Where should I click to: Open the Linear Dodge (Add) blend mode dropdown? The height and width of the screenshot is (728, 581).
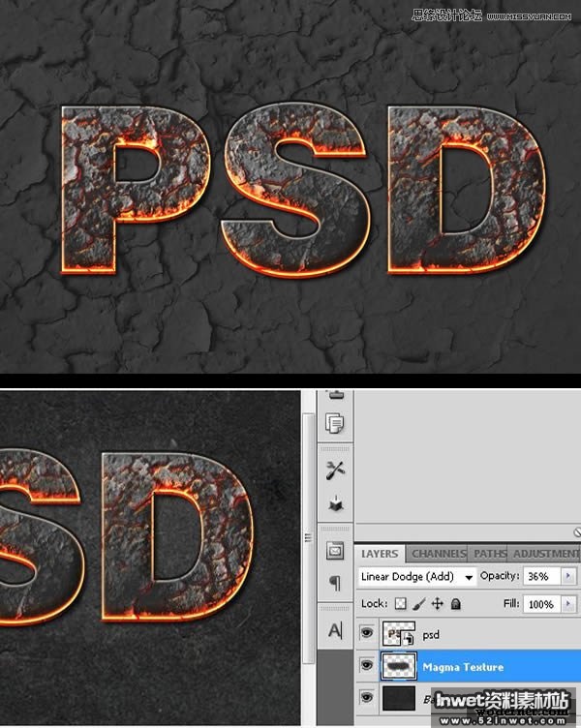(416, 577)
